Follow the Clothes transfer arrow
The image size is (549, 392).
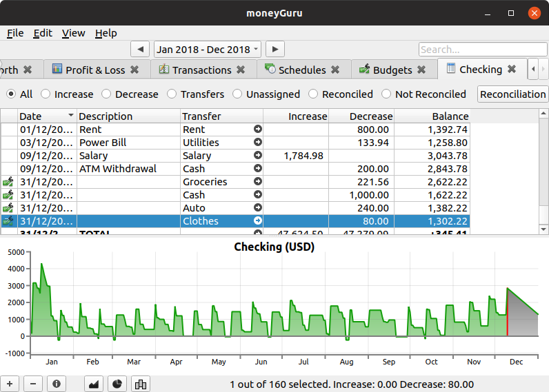point(258,220)
